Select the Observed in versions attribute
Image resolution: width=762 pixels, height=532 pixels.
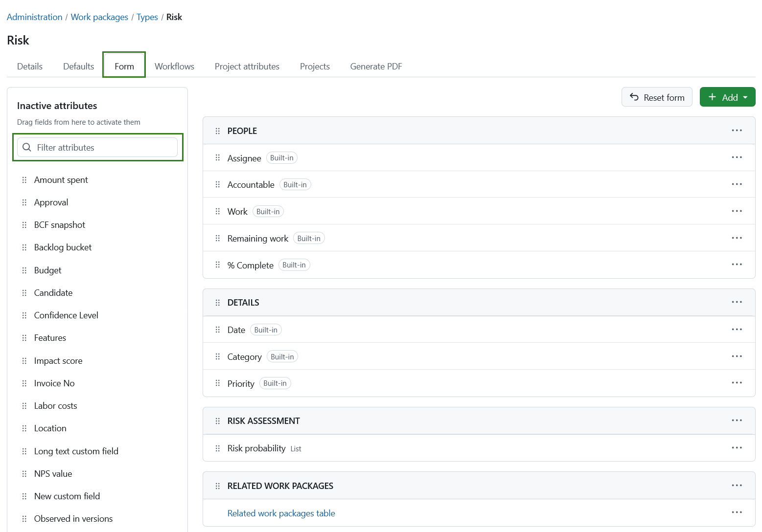73,519
